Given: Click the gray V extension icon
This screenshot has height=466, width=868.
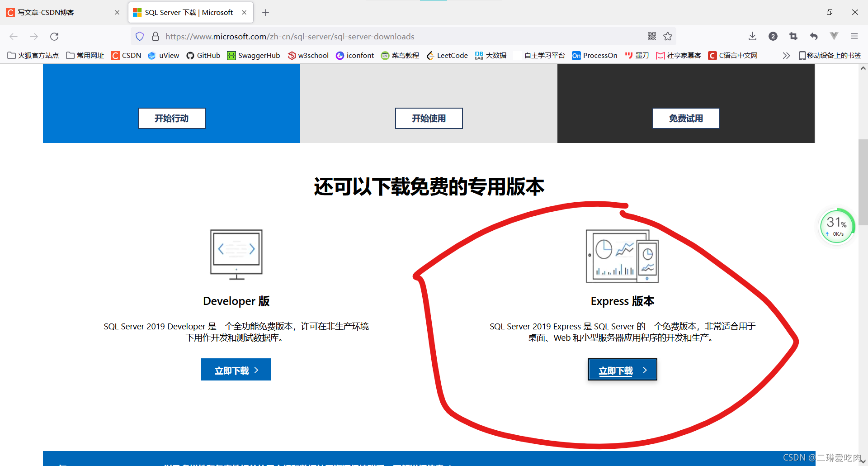Looking at the screenshot, I should coord(834,36).
